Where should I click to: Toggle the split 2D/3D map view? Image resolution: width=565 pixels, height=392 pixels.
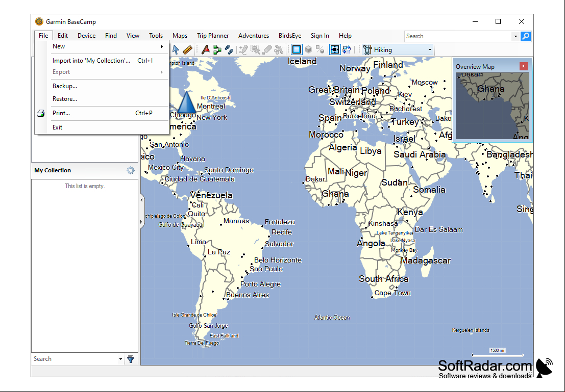click(320, 49)
